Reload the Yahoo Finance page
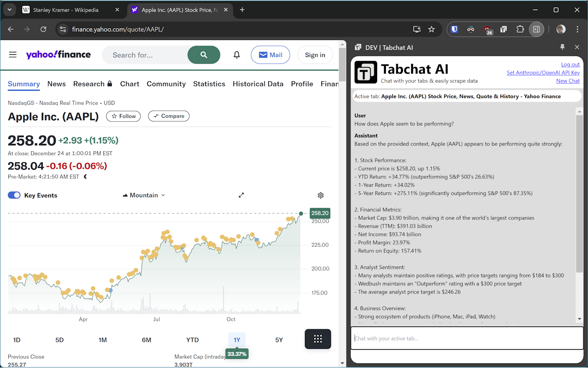 click(x=43, y=29)
